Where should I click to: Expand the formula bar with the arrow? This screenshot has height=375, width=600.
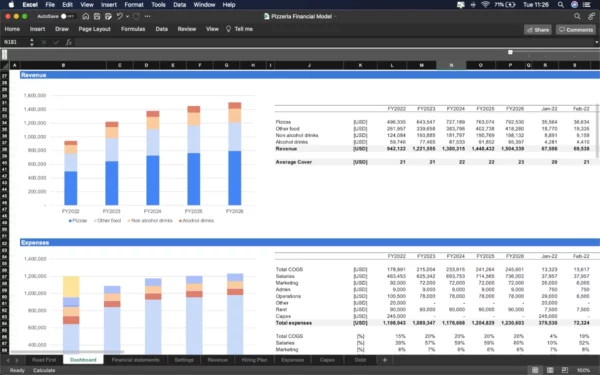pyautogui.click(x=596, y=42)
